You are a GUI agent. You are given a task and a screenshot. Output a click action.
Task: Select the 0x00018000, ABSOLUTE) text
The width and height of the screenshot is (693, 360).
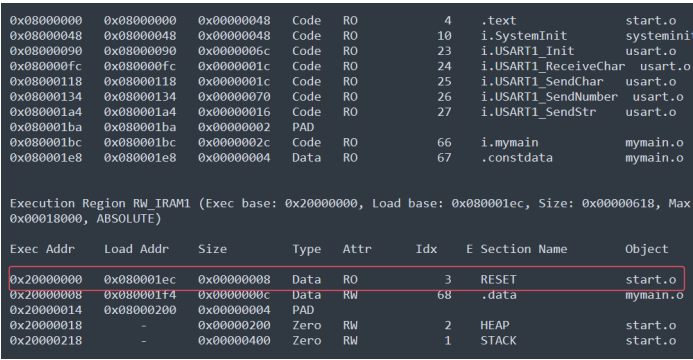tap(86, 219)
